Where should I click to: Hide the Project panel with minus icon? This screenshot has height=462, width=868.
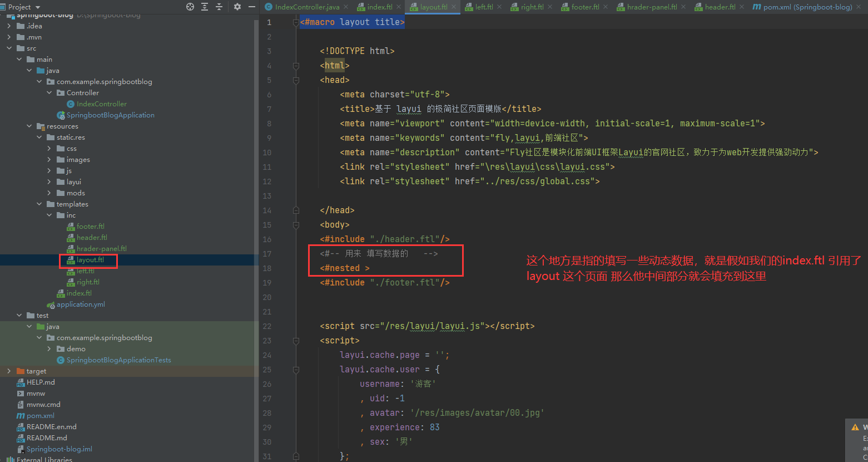click(251, 7)
